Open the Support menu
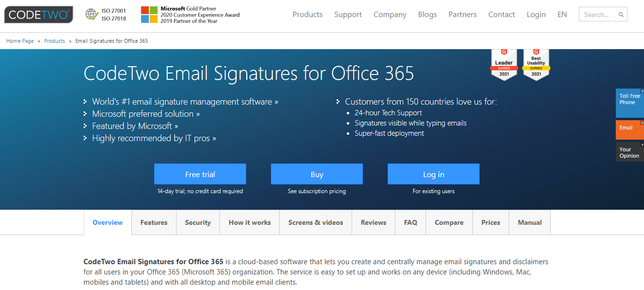 pos(348,15)
